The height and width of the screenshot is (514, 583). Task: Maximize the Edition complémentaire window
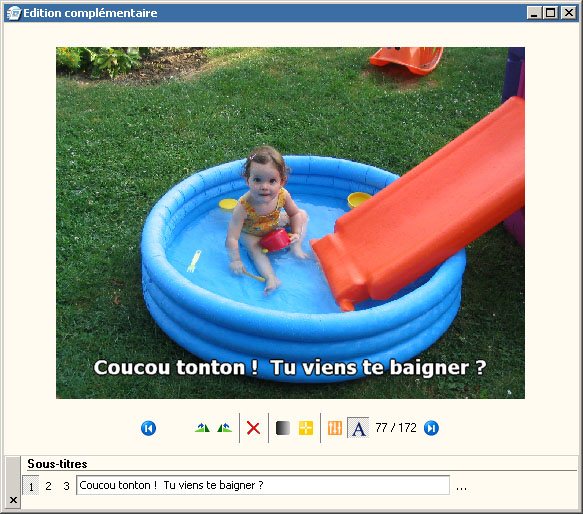pyautogui.click(x=551, y=13)
